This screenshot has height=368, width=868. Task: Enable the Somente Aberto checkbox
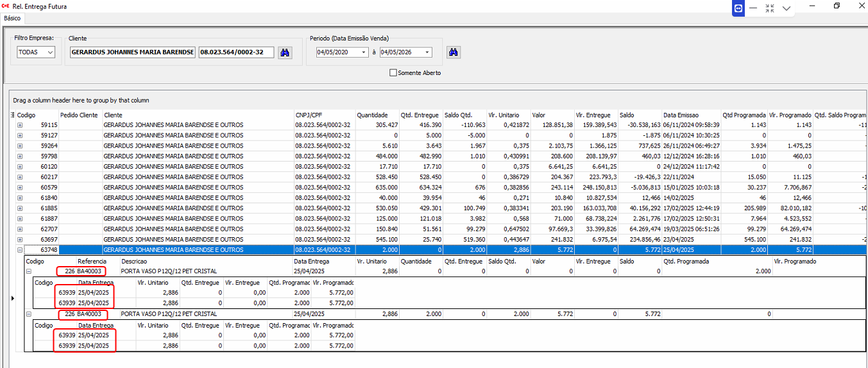[393, 73]
